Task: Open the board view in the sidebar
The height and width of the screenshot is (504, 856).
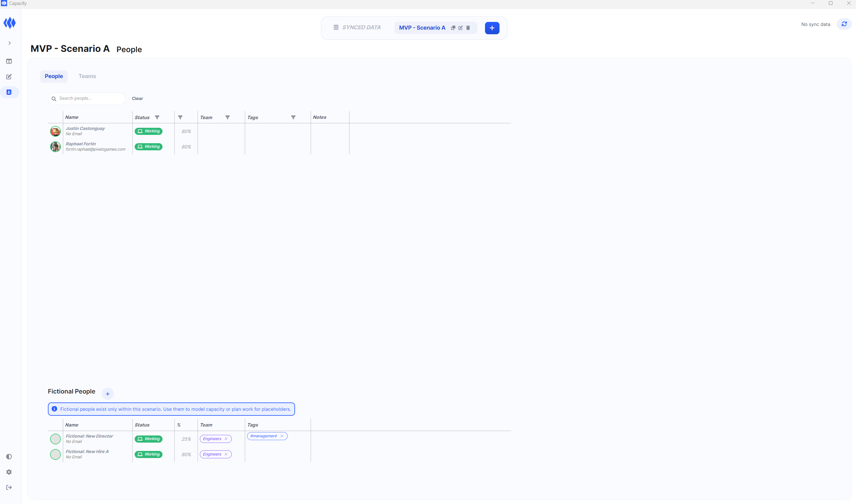Action: coord(9,61)
